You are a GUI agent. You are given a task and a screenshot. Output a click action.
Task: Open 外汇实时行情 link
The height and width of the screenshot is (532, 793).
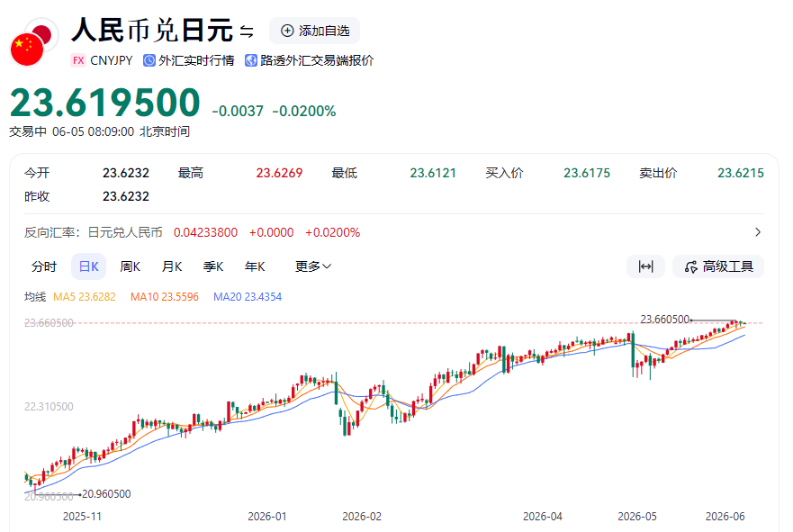pos(196,60)
